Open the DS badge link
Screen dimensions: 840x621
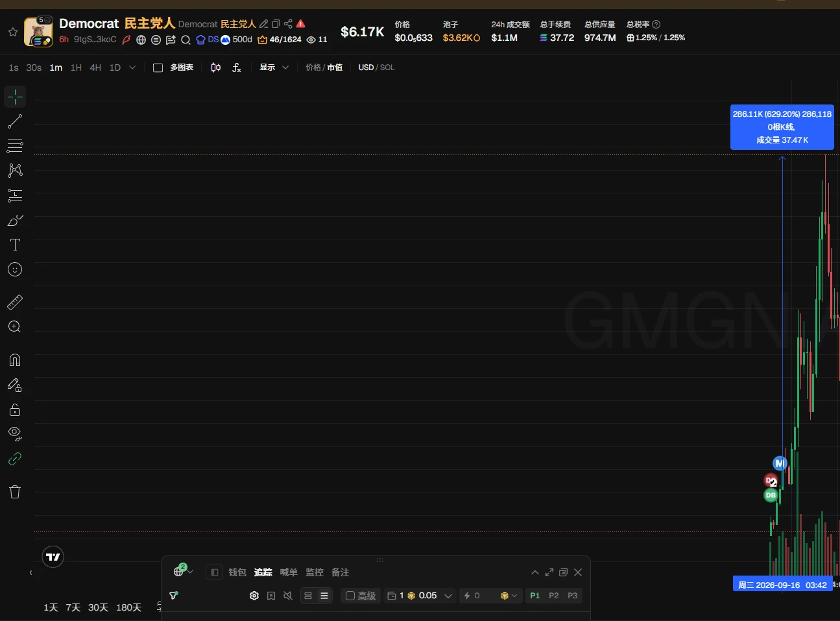[x=208, y=40]
